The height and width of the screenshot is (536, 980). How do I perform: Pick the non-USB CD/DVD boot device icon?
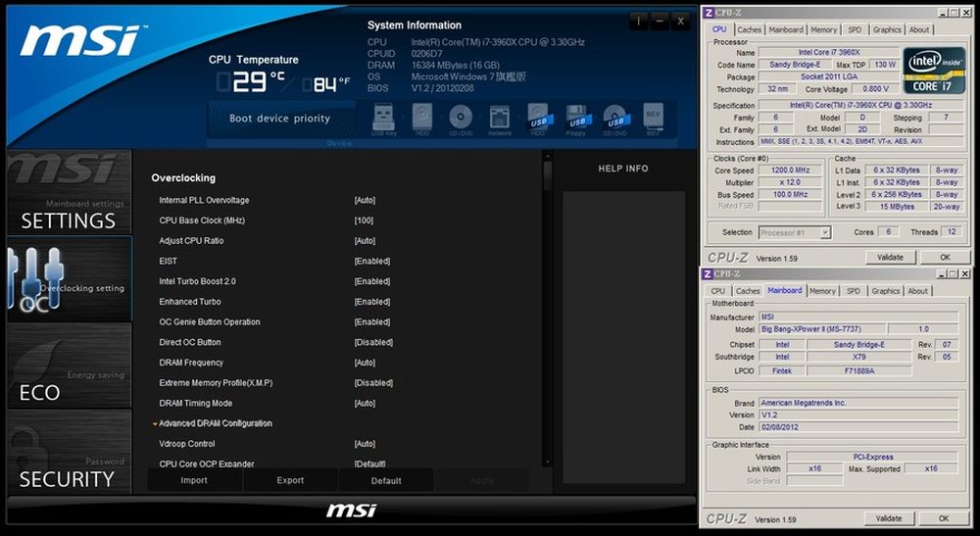coord(461,120)
